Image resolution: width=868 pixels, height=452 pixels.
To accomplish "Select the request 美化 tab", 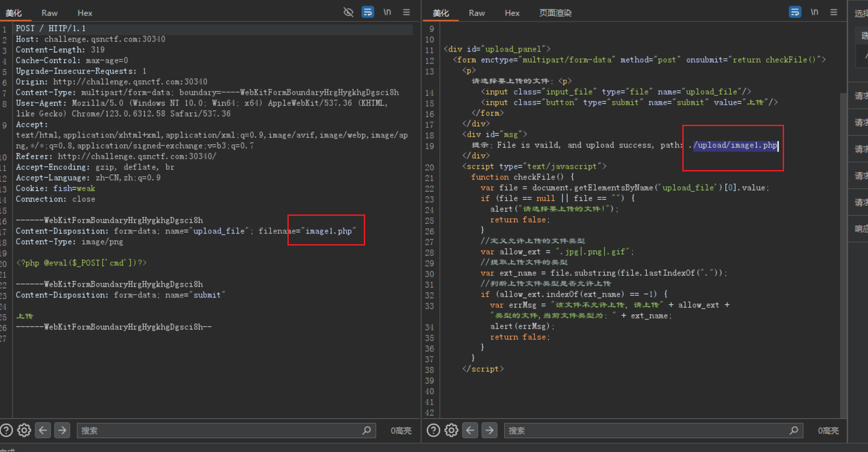I will (14, 13).
